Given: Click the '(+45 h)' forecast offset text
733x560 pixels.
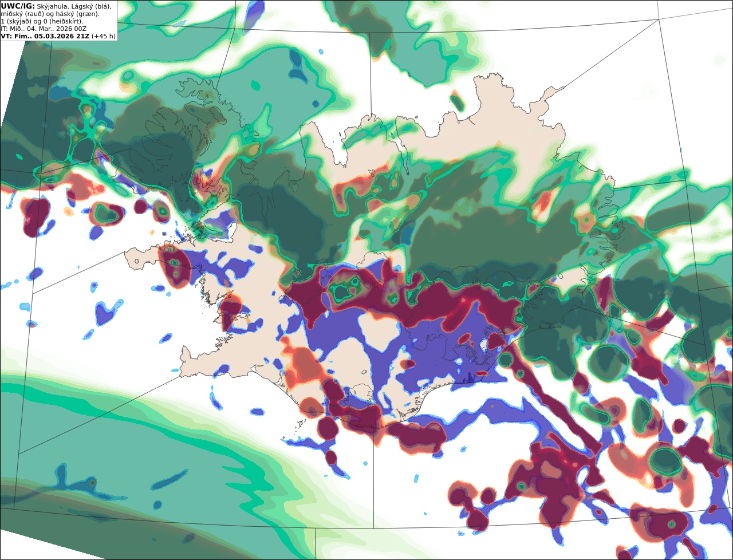Looking at the screenshot, I should (x=104, y=36).
